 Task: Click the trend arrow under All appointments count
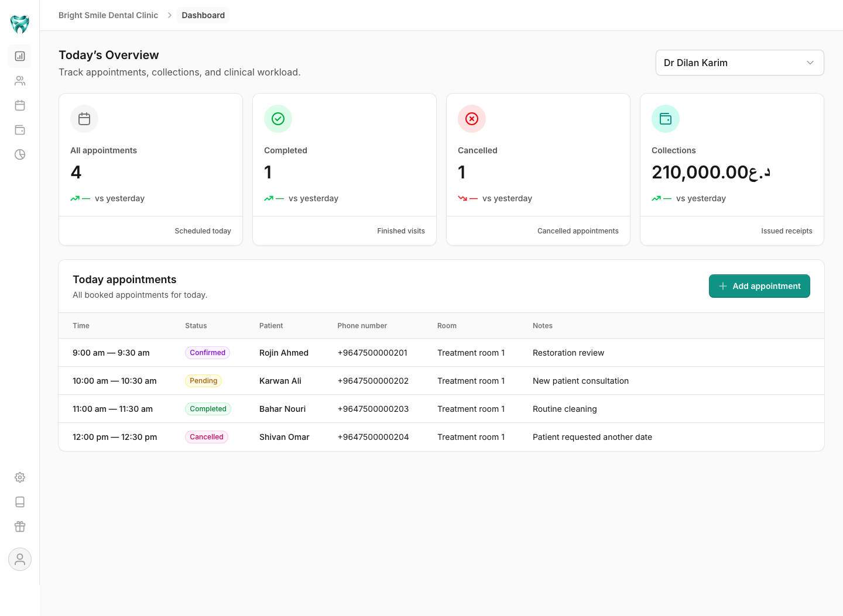[x=75, y=198]
